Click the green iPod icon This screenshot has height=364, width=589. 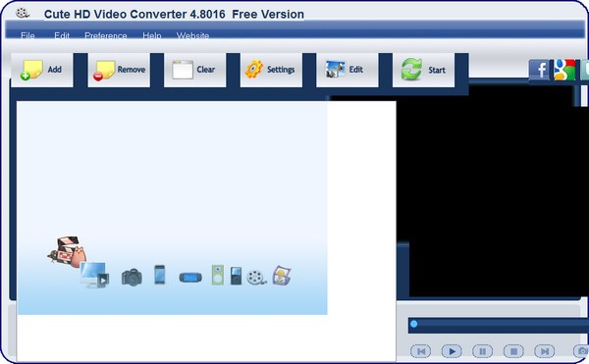click(x=218, y=275)
